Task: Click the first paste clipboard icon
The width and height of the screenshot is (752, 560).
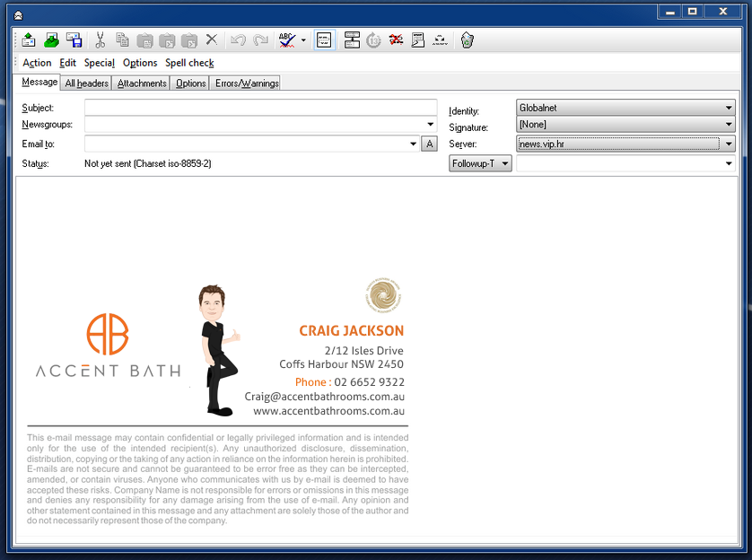Action: click(x=144, y=40)
